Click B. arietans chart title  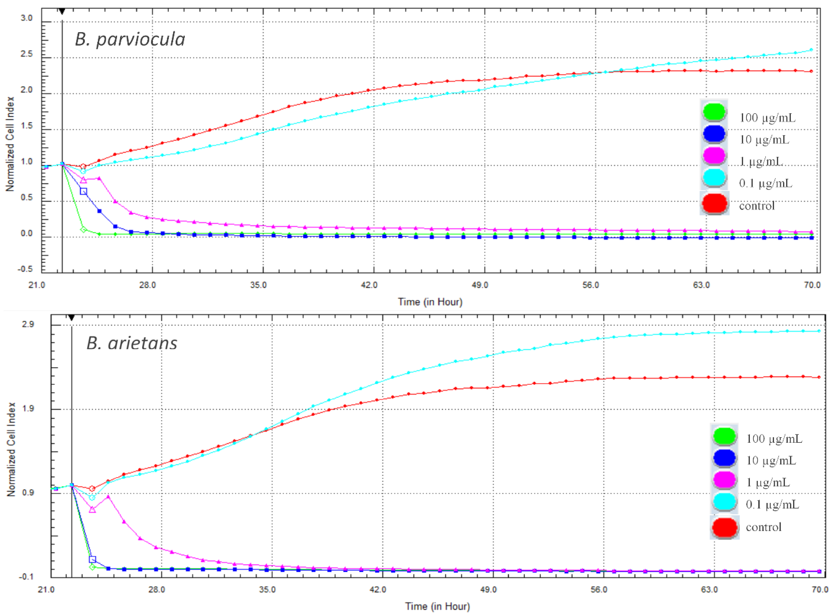(x=132, y=343)
